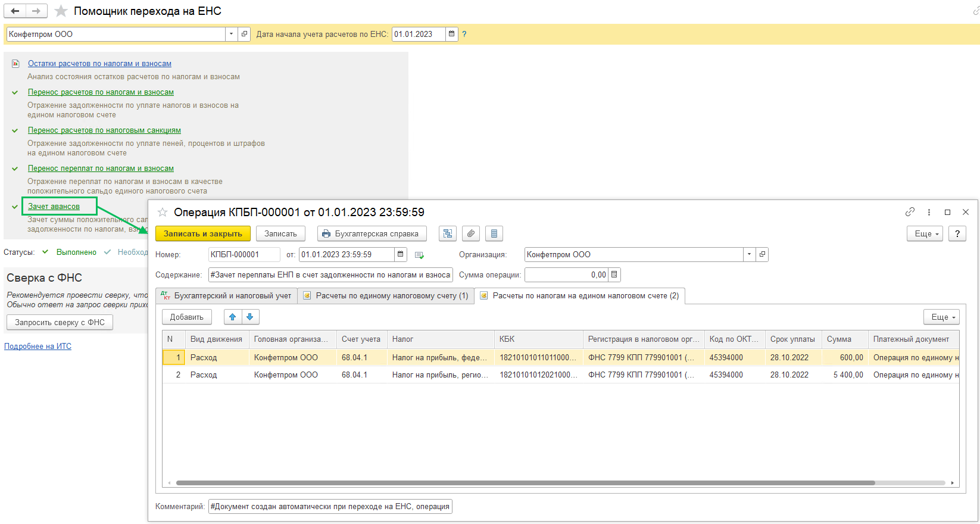Switch to Бухгалтерский и налоговый учет tab
Image resolution: width=980 pixels, height=524 pixels.
click(x=227, y=295)
